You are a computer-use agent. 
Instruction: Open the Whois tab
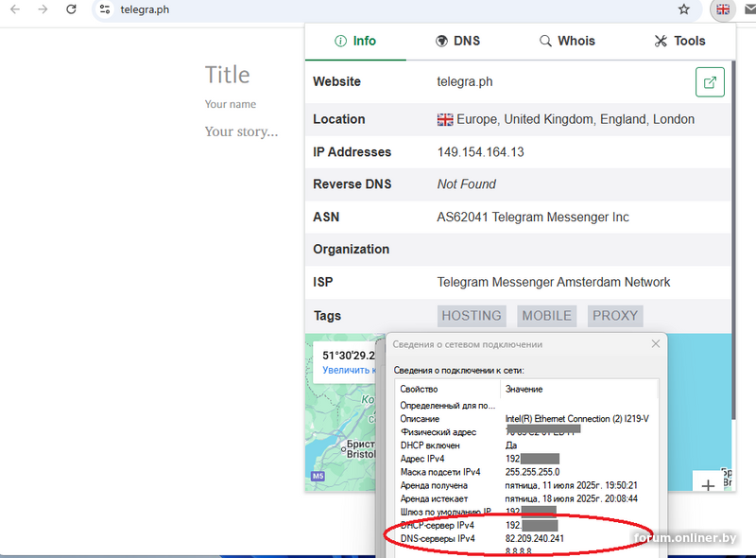pyautogui.click(x=567, y=41)
